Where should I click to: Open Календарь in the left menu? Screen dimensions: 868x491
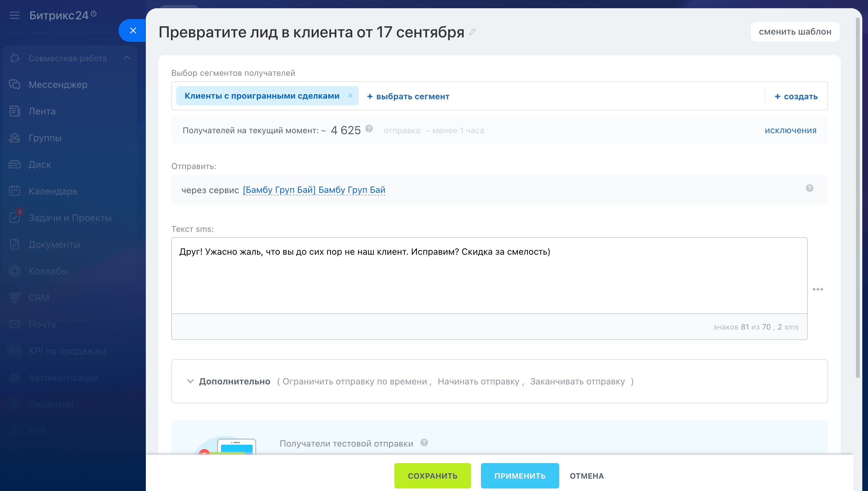point(53,191)
